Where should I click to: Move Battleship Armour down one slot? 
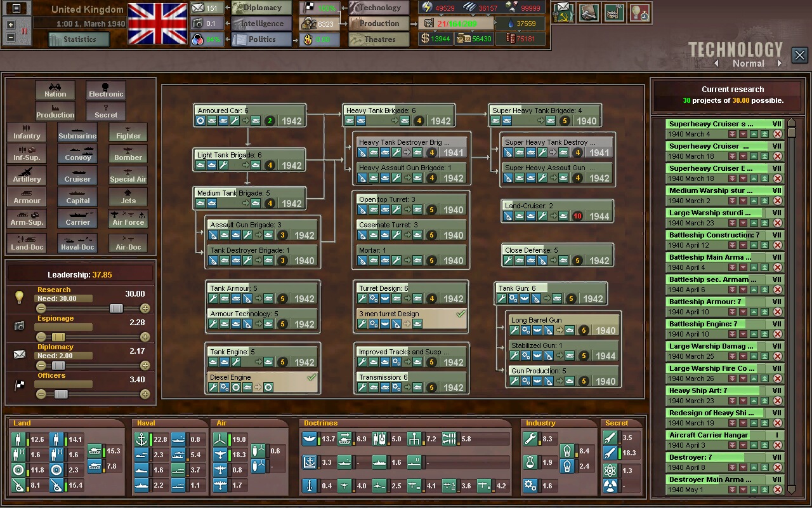[743, 312]
